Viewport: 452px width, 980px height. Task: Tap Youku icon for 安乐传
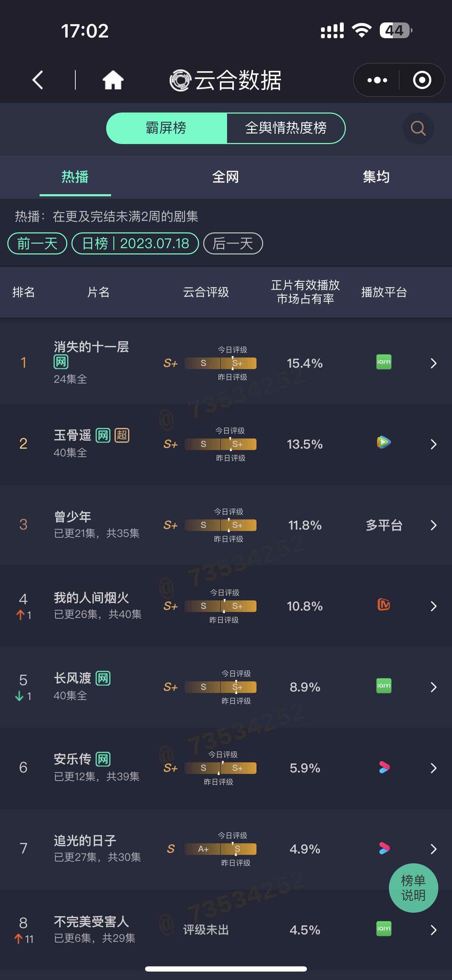pyautogui.click(x=384, y=767)
